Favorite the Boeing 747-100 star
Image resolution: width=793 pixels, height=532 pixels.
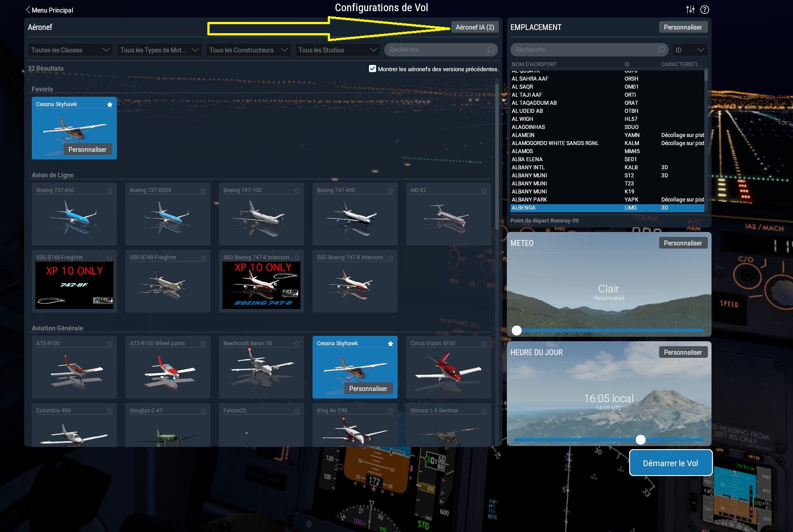(297, 190)
